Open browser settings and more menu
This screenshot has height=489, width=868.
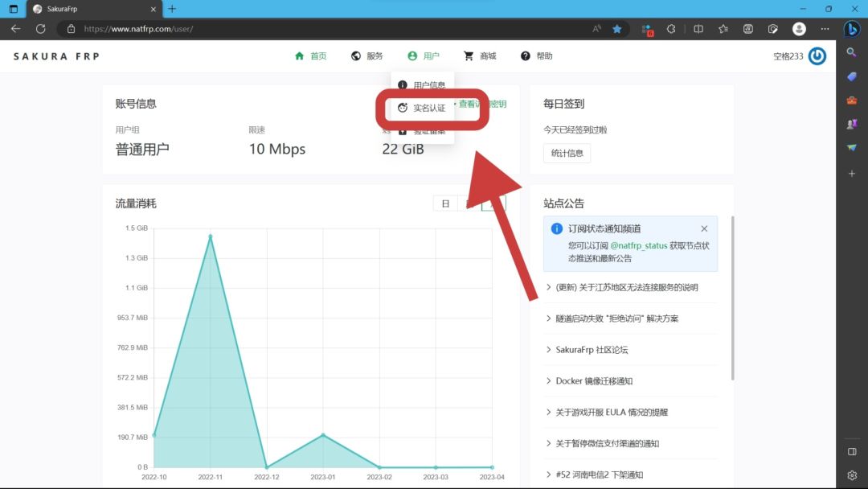click(825, 29)
